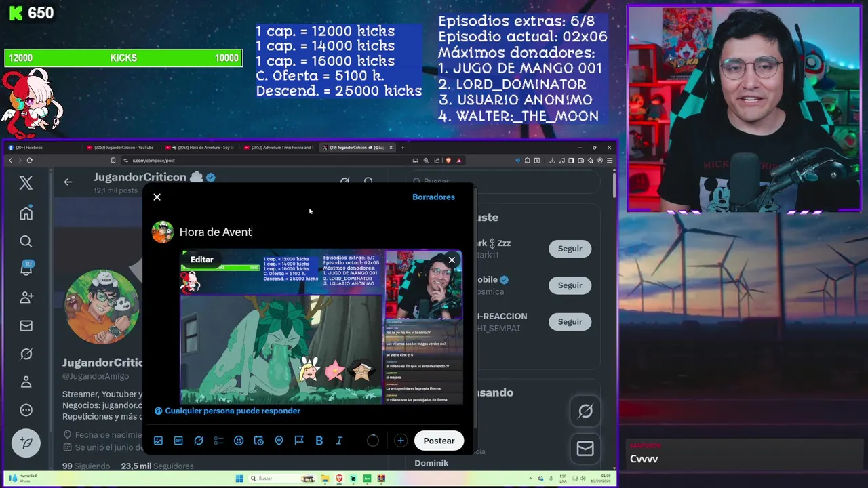Open the attached screenshot thumbnail
This screenshot has height=488, width=868.
click(x=321, y=327)
